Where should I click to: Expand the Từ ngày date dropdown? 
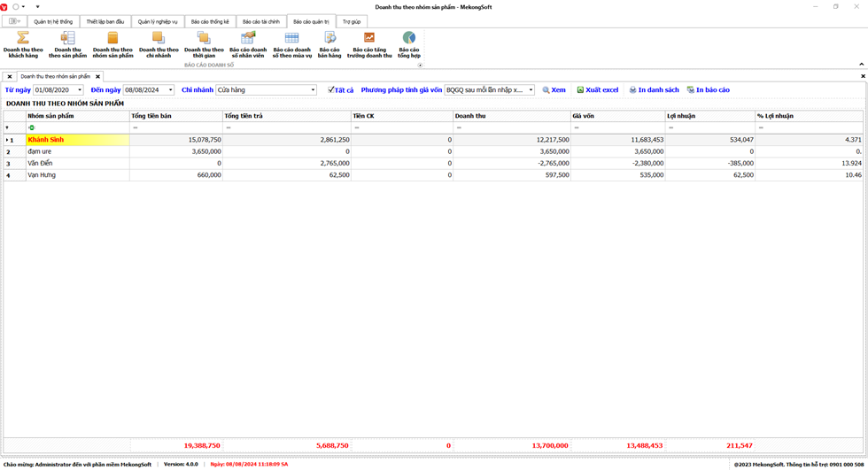click(80, 90)
